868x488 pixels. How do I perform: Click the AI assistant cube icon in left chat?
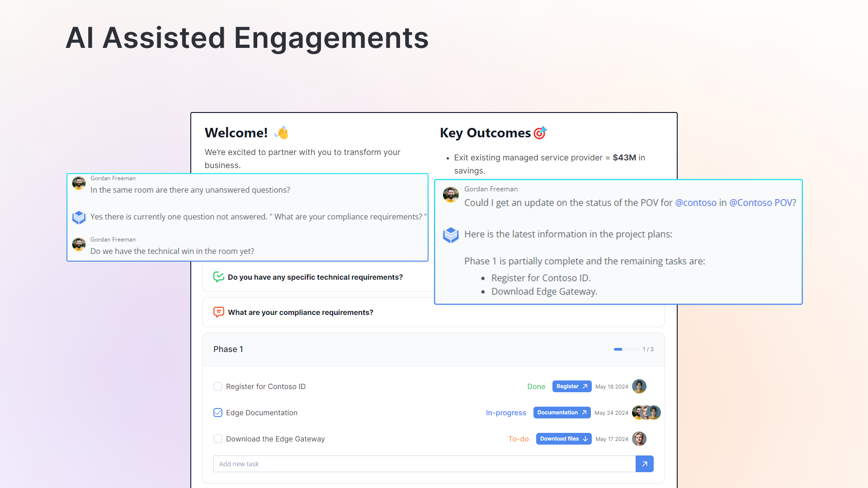pos(79,217)
